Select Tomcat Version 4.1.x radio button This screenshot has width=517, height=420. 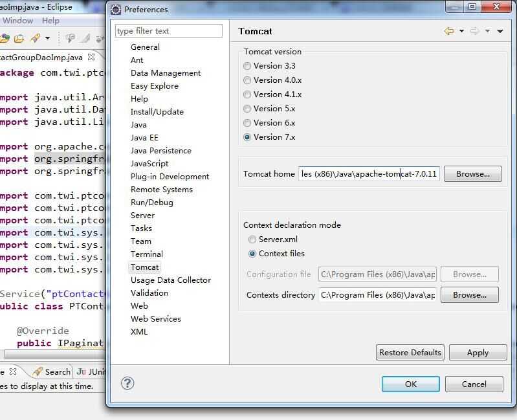coord(247,94)
